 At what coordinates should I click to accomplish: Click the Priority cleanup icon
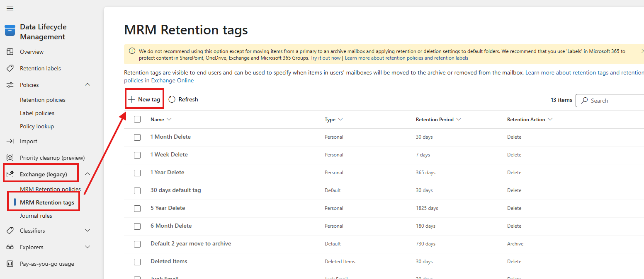(10, 158)
